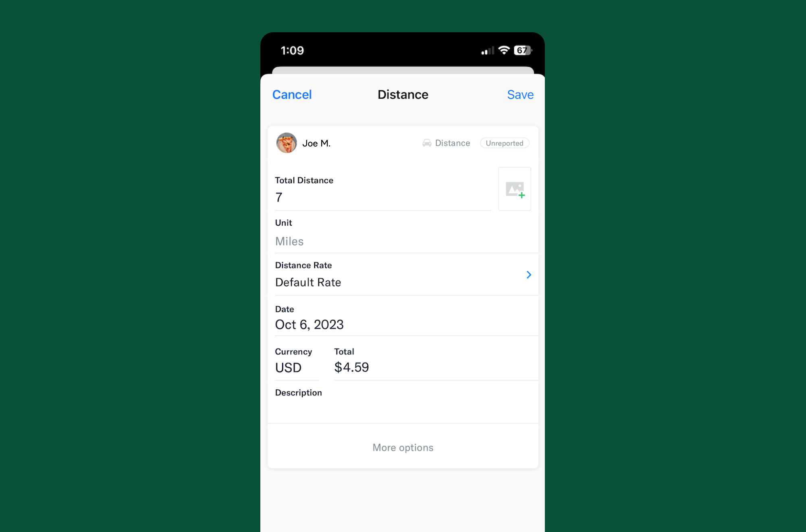This screenshot has height=532, width=806.
Task: Click the add photo icon for receipt
Action: click(515, 189)
